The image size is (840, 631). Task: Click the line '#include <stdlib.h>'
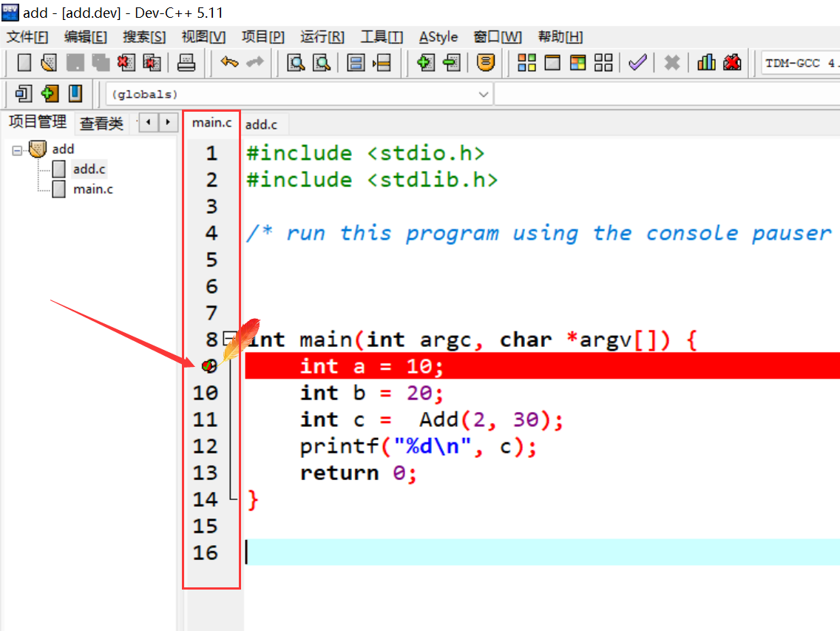tap(372, 180)
